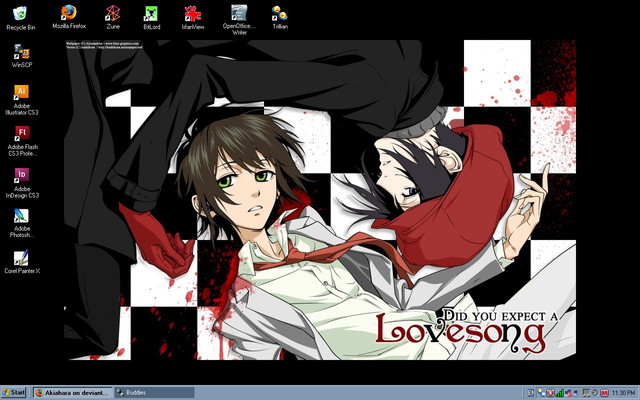Open the Recycle Bin desktop icon
640x400 pixels.
tap(20, 18)
